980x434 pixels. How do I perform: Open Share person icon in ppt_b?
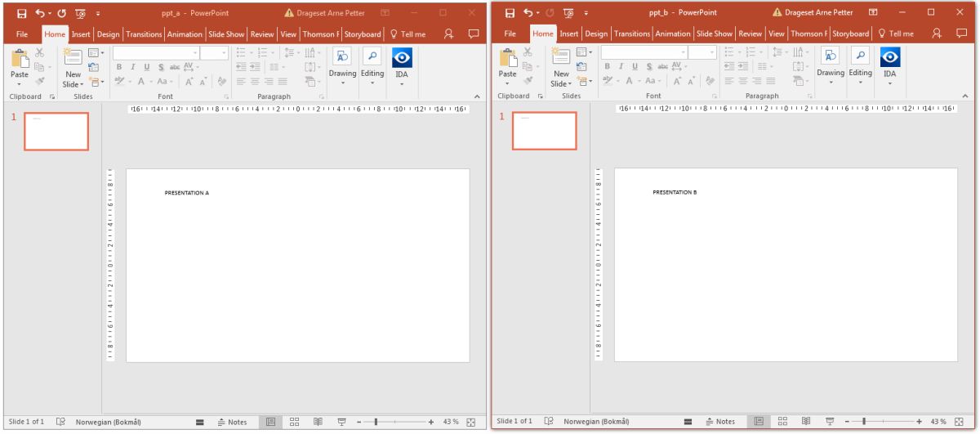click(937, 33)
